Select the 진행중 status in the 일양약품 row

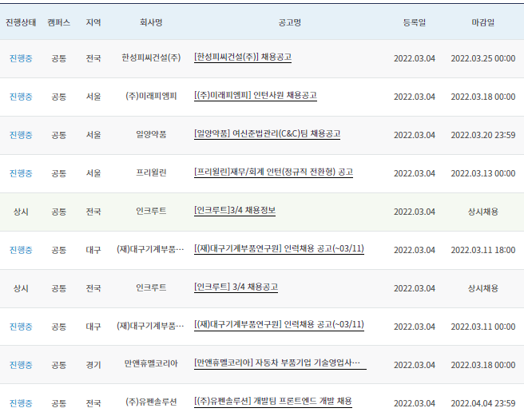21,135
